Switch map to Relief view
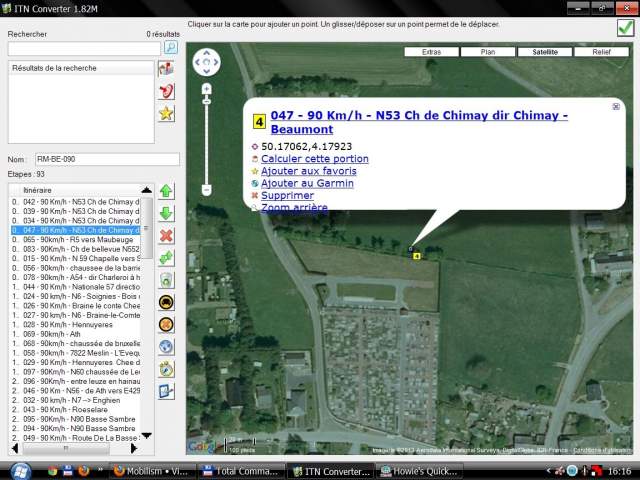Screen dimensions: 640x480 click(602, 52)
